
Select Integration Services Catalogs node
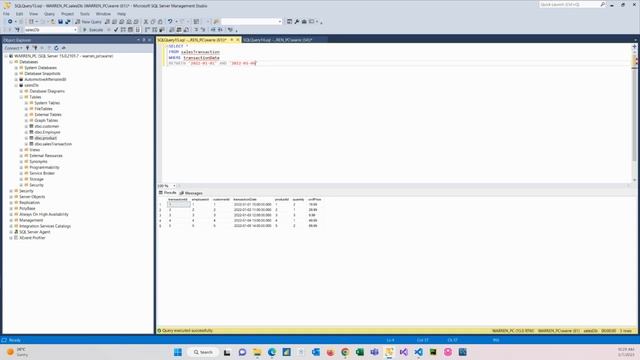tap(45, 227)
